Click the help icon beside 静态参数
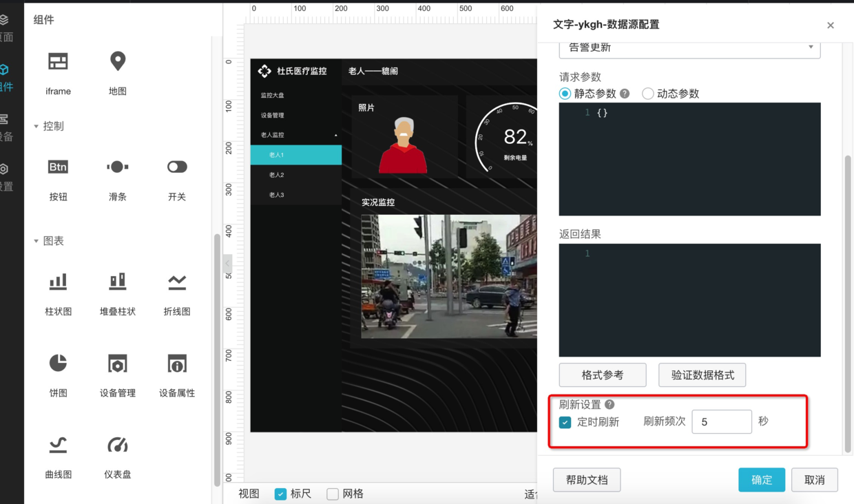 (625, 94)
